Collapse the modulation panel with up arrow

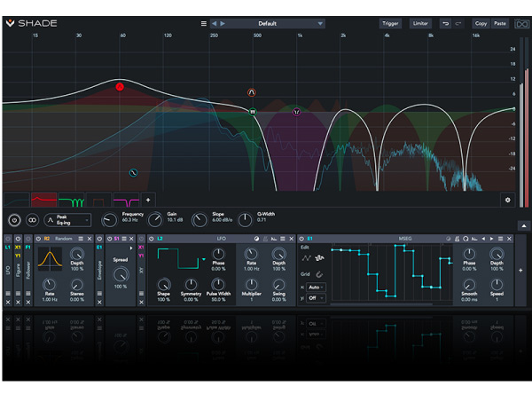524,225
